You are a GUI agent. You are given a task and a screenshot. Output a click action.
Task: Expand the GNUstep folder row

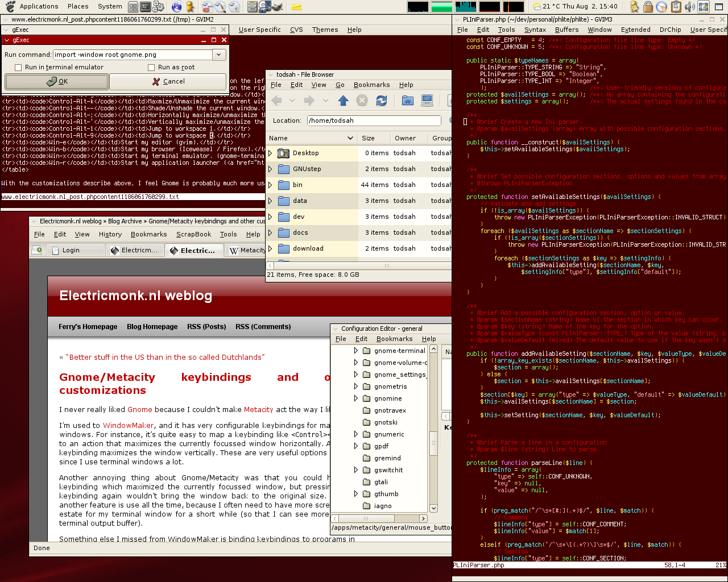271,169
